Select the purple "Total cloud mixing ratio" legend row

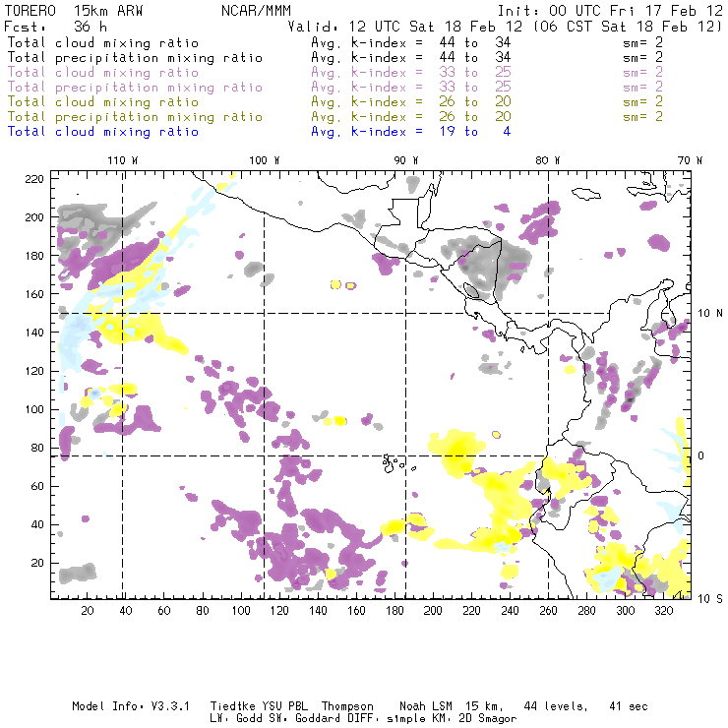click(103, 73)
